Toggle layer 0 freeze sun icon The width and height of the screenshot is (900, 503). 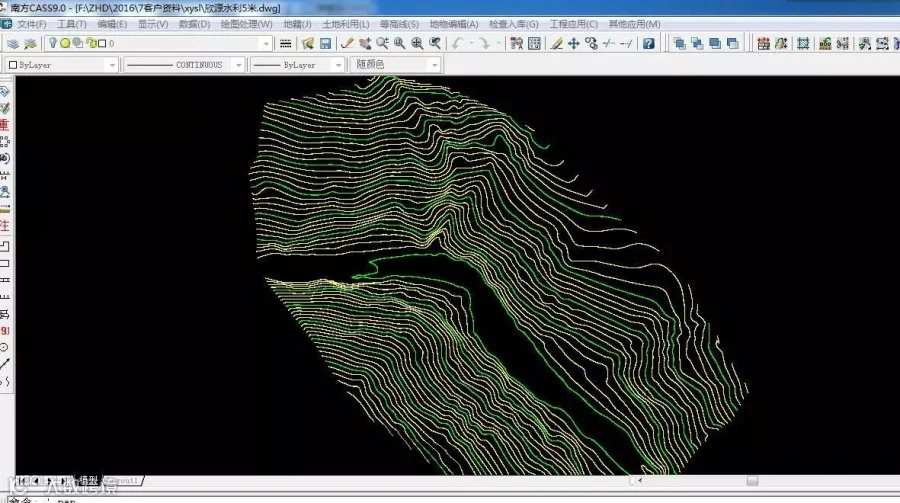[x=65, y=43]
